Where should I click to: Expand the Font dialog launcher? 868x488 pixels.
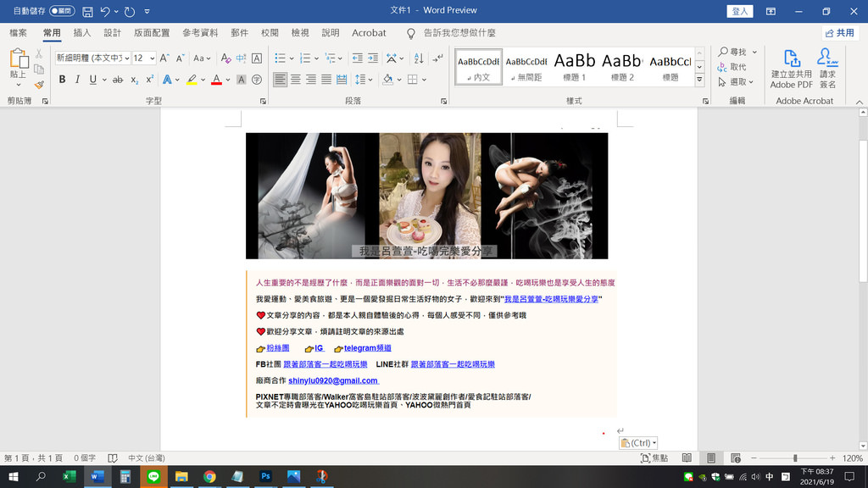[x=263, y=102]
